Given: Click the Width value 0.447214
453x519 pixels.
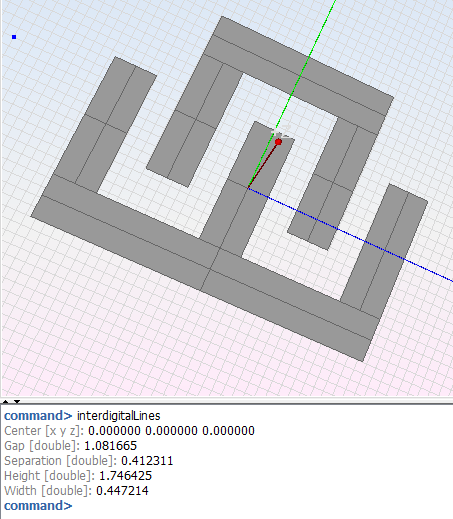Looking at the screenshot, I should [x=122, y=491].
